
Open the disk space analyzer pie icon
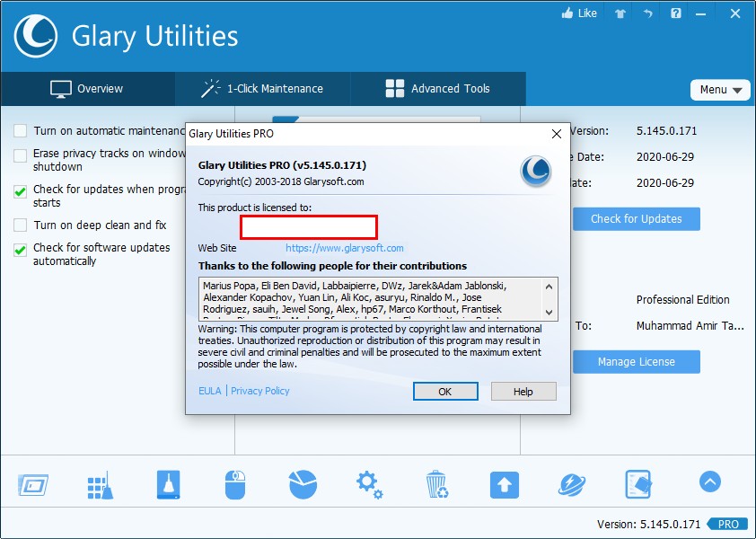point(303,484)
